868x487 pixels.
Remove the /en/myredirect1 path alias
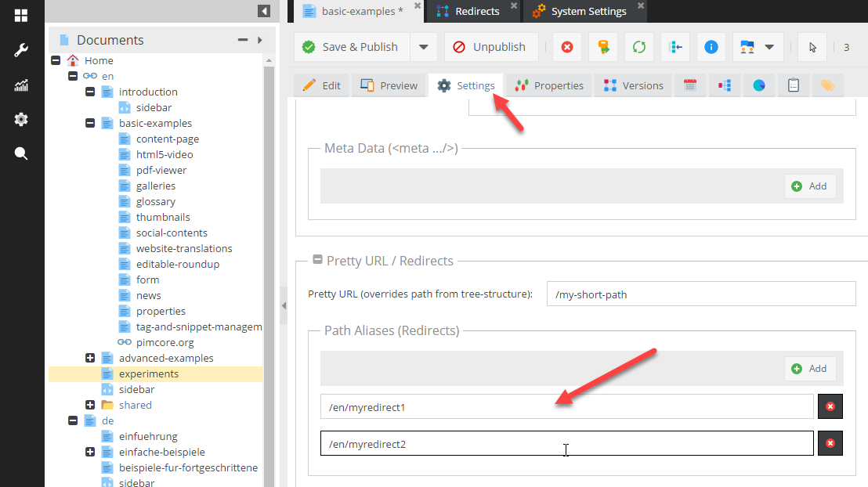pos(830,406)
